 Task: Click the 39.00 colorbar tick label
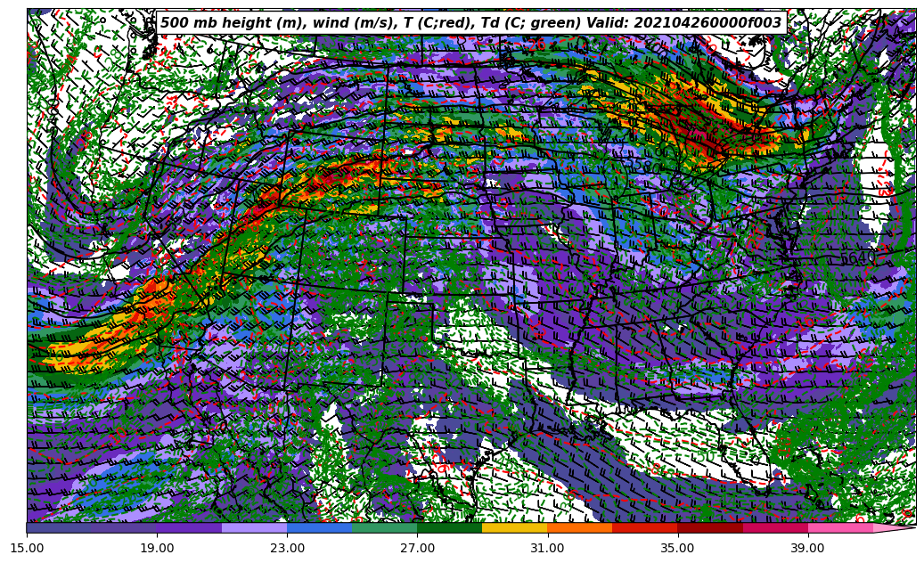[807, 548]
